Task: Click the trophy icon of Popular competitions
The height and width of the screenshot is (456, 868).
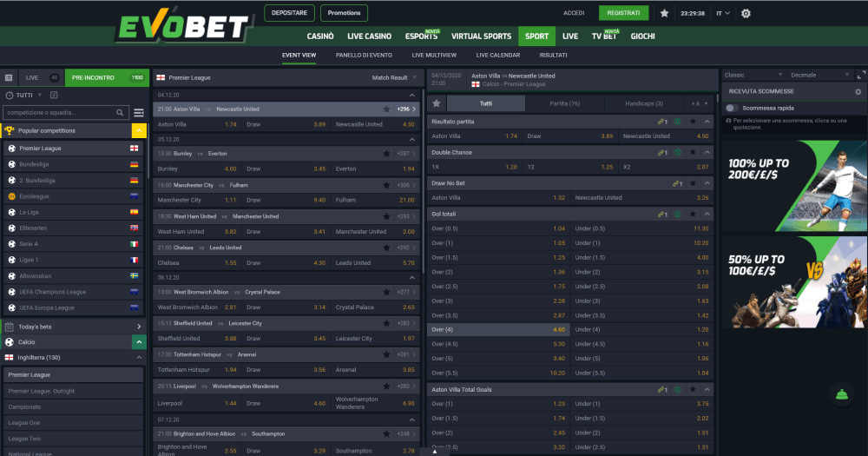Action: (x=9, y=131)
